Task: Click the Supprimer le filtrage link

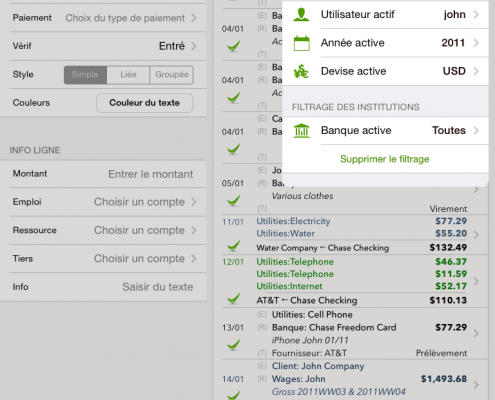Action: [x=385, y=159]
